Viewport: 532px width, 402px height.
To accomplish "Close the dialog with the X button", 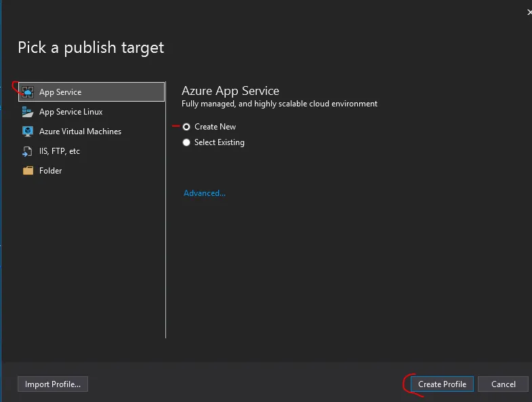I will 529,12.
